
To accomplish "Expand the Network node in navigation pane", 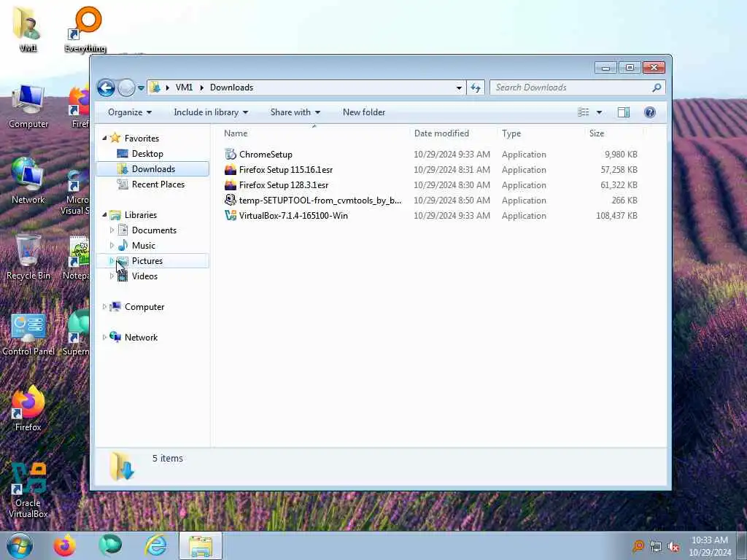I will click(105, 337).
